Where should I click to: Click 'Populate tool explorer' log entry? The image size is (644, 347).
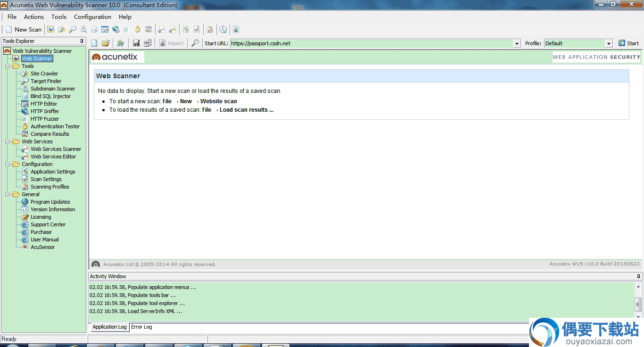[137, 303]
